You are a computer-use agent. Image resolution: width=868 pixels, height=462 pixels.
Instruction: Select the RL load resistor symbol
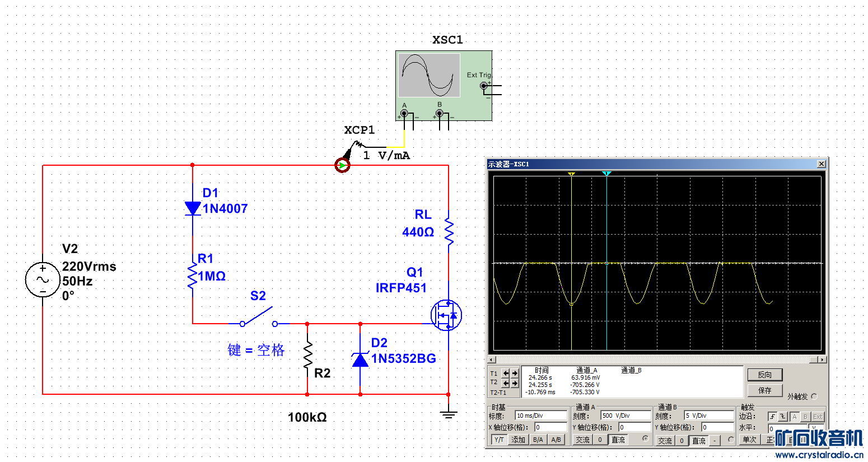coord(449,231)
